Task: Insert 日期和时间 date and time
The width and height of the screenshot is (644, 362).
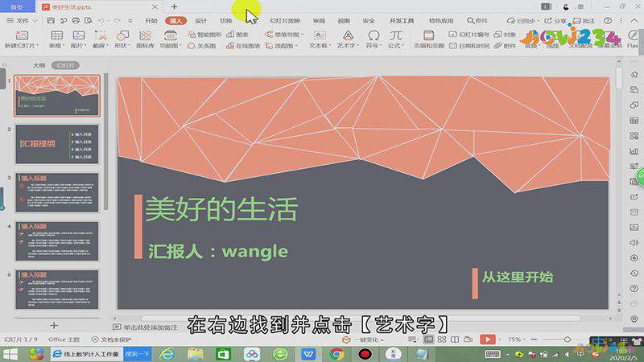Action: tap(469, 46)
